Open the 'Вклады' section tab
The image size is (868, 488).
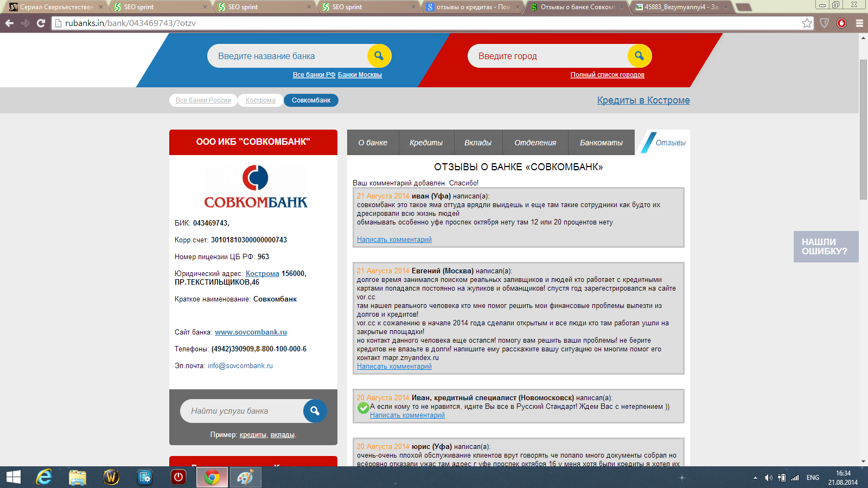tap(478, 143)
